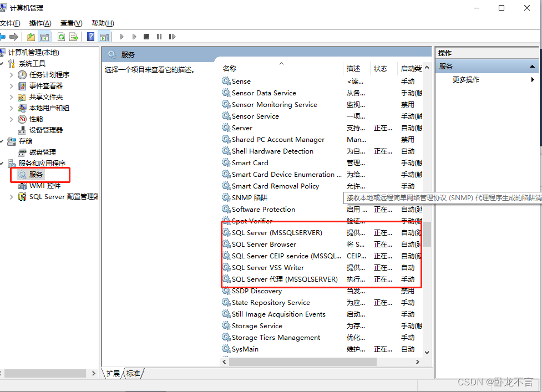Expand the 事件查看器 node
Viewport: 542px width, 392px height.
pyautogui.click(x=12, y=86)
